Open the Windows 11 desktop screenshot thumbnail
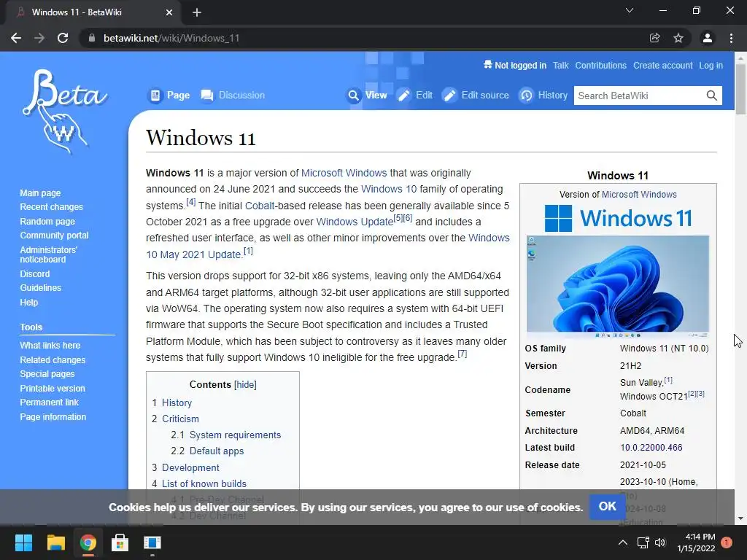The width and height of the screenshot is (747, 560). (x=618, y=287)
